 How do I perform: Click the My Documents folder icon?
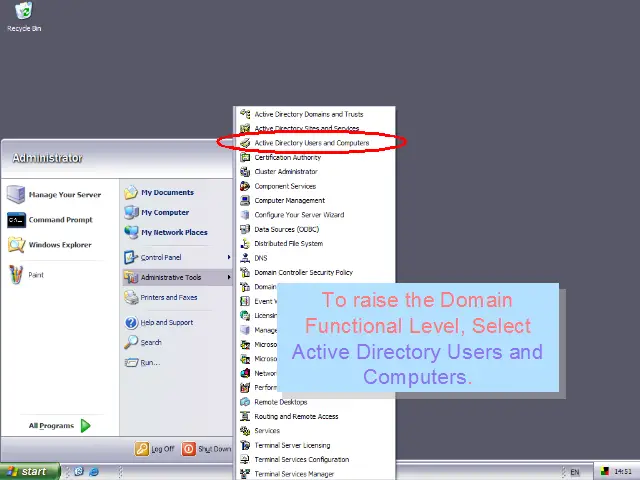[x=131, y=192]
